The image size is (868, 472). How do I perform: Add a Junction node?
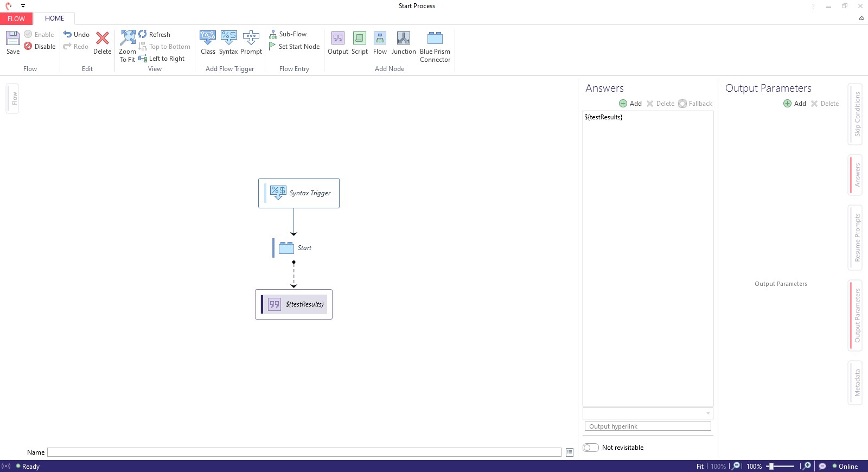(404, 42)
